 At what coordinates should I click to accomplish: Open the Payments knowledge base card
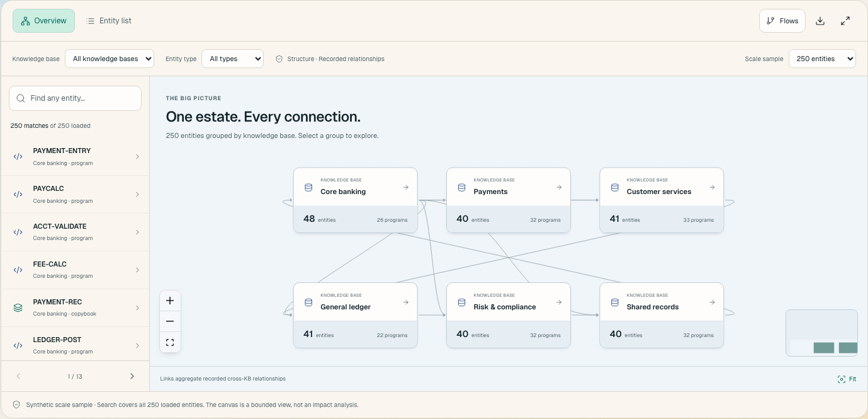(x=508, y=200)
